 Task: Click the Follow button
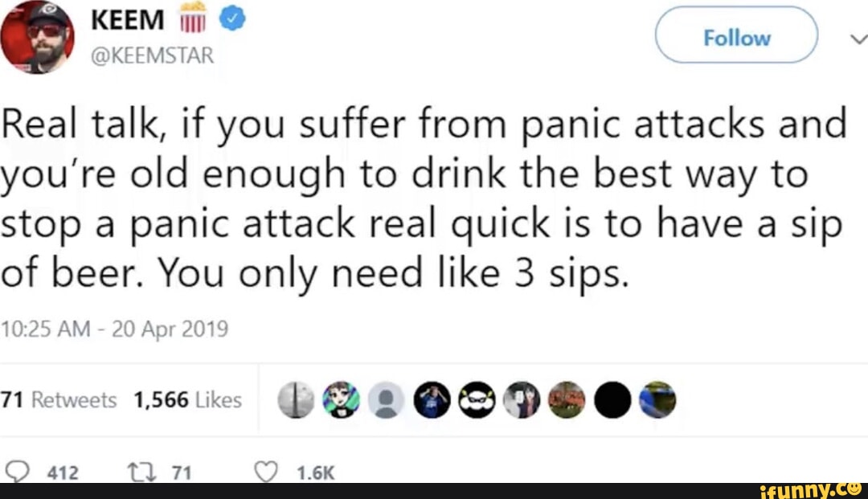coord(735,35)
